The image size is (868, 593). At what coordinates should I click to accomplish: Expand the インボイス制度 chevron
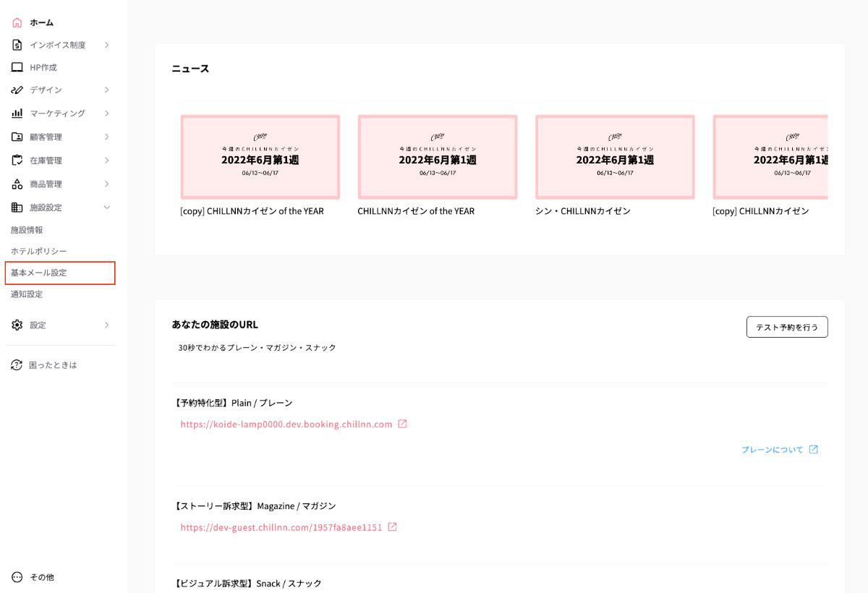tap(106, 45)
